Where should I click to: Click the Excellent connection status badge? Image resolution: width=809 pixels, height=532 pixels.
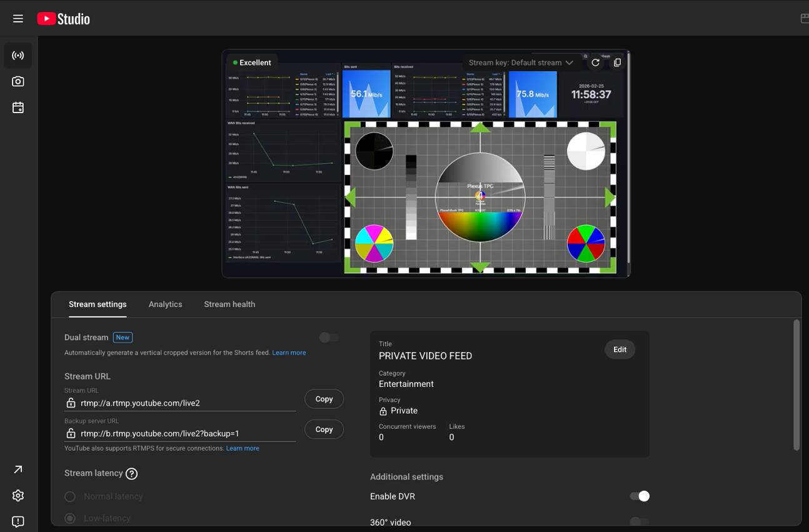coord(252,63)
